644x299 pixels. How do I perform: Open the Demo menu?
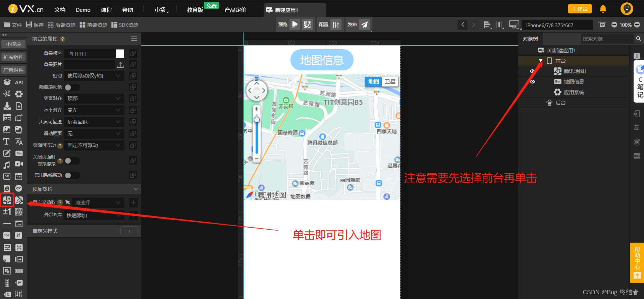[x=83, y=10]
